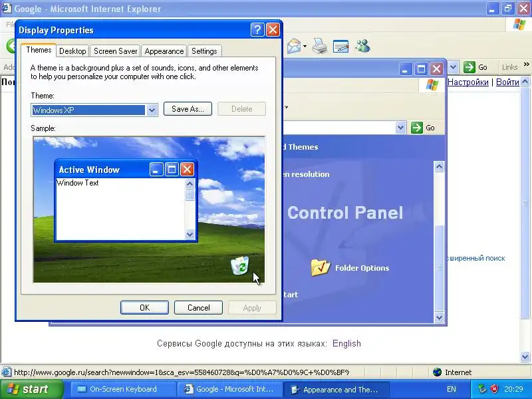Viewport: 532px width, 399px height.
Task: Click the Edit page icon in IE toolbar
Action: [341, 46]
